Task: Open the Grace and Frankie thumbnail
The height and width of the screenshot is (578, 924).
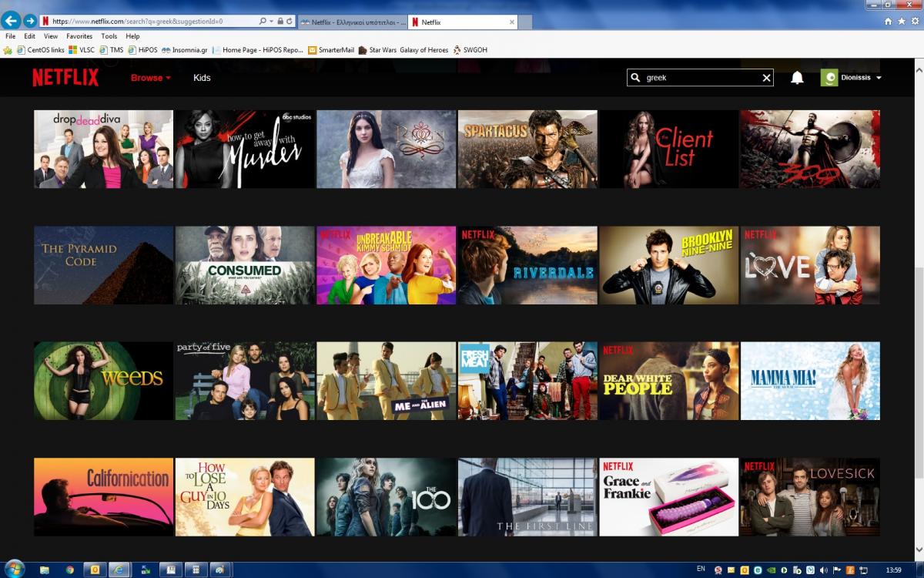Action: click(669, 497)
